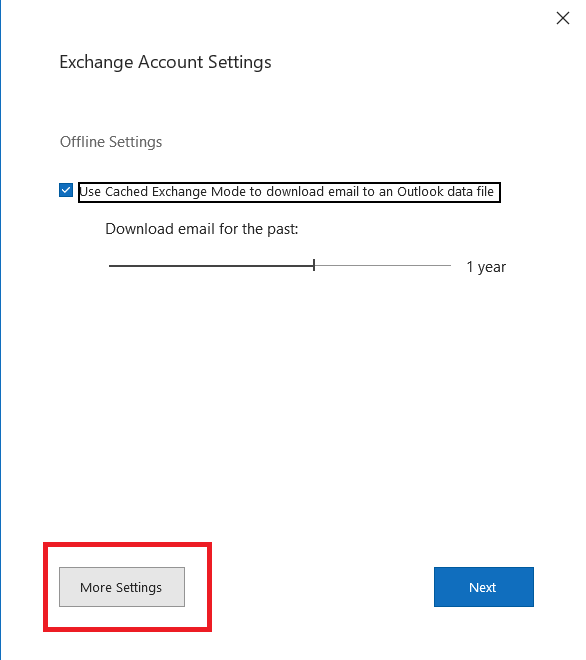Screen dimensions: 586x660
Task: Click the far right end of download slider
Action: click(449, 266)
